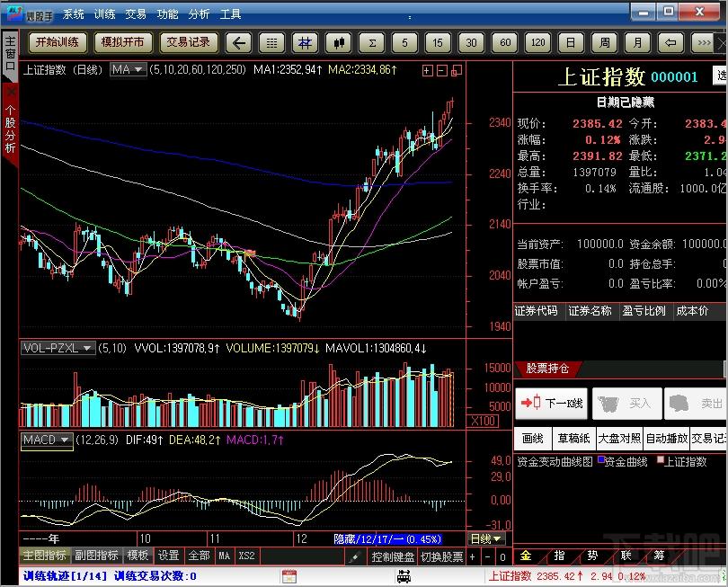Click the pen draw icon near 控制键盘

pos(356,556)
